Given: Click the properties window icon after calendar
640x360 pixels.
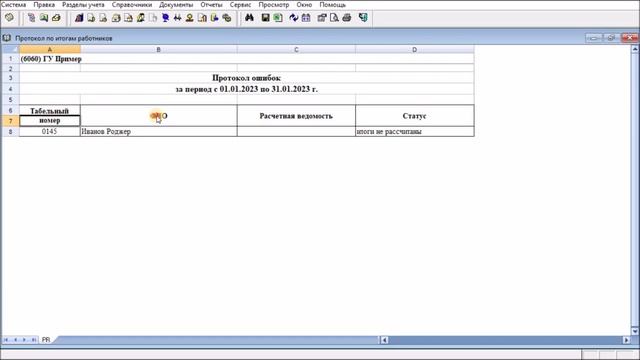Looking at the screenshot, I should tap(322, 18).
